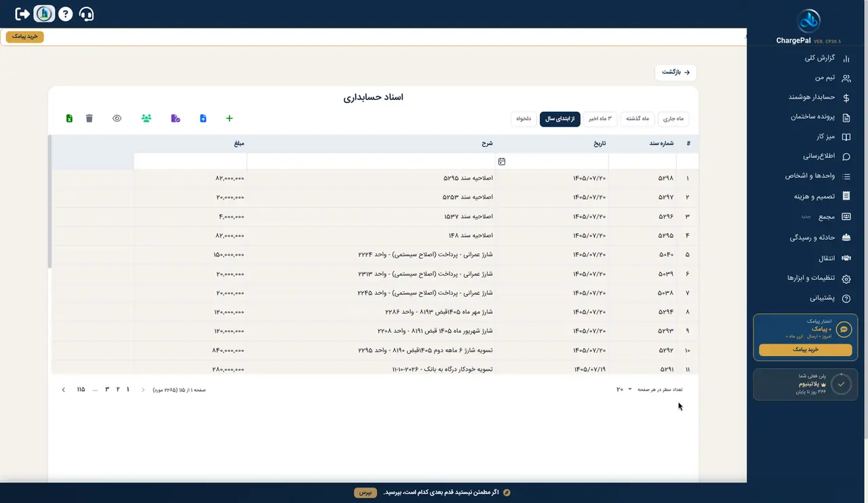Jump to last page 115

(81, 390)
